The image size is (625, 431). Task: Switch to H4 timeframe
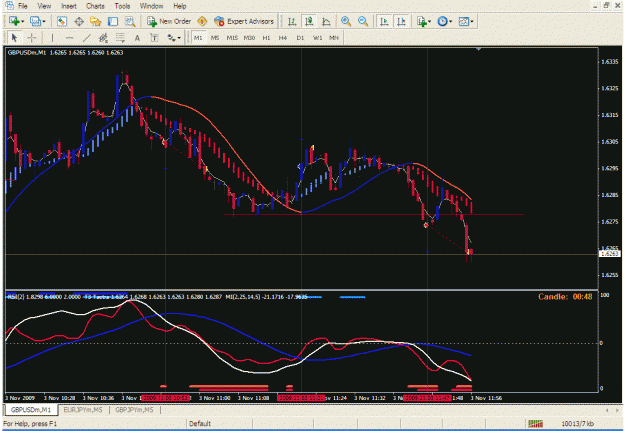(283, 38)
